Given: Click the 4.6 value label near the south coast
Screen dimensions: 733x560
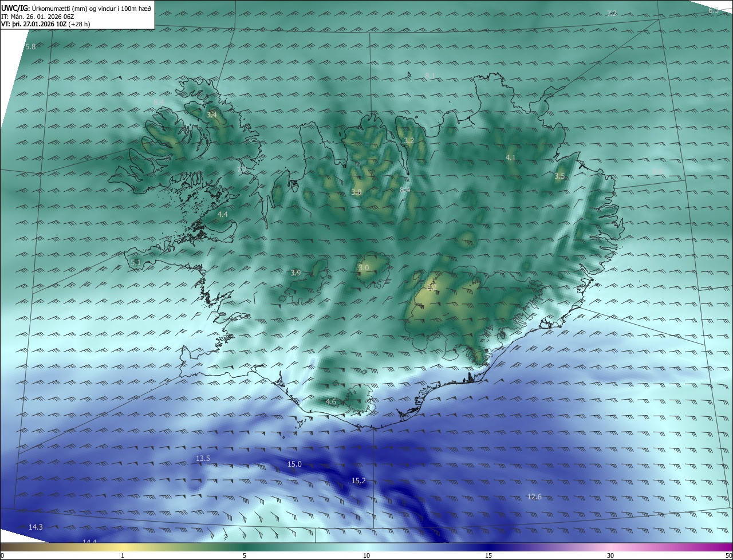Looking at the screenshot, I should 331,402.
